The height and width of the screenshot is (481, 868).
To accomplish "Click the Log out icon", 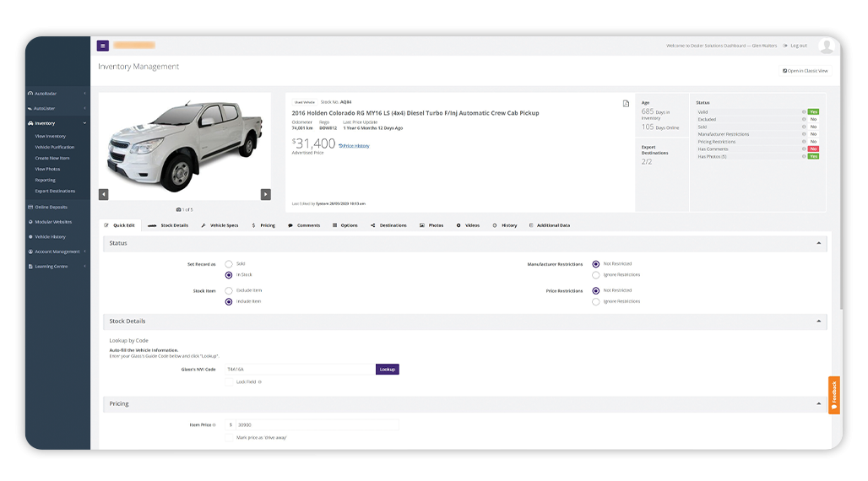I will tap(785, 46).
